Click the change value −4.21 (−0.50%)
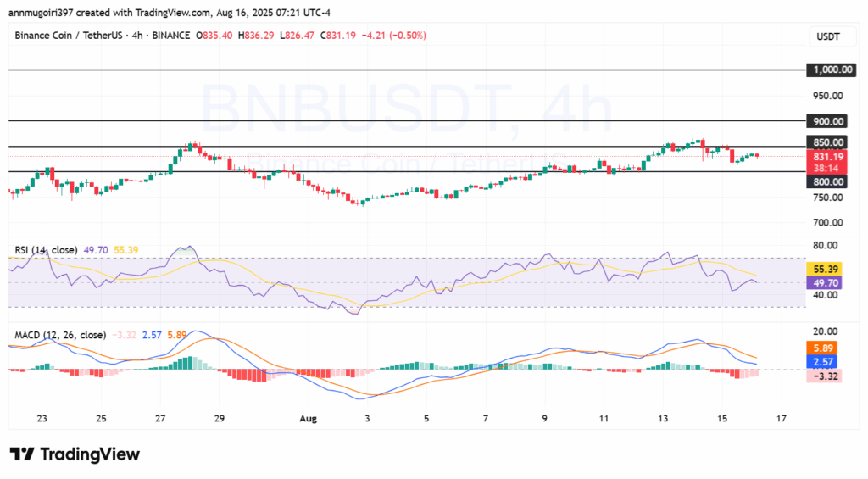 pos(393,36)
